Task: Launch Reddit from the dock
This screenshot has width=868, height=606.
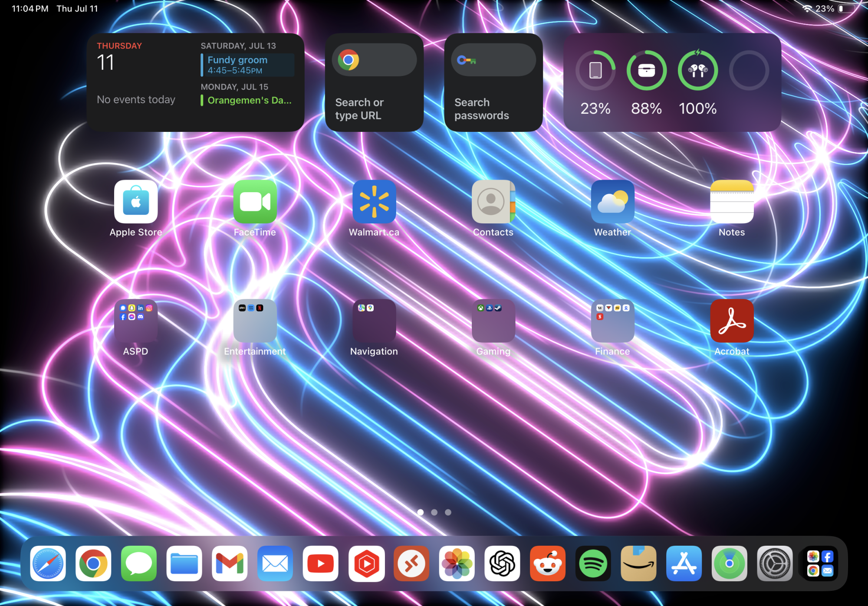Action: pos(547,563)
